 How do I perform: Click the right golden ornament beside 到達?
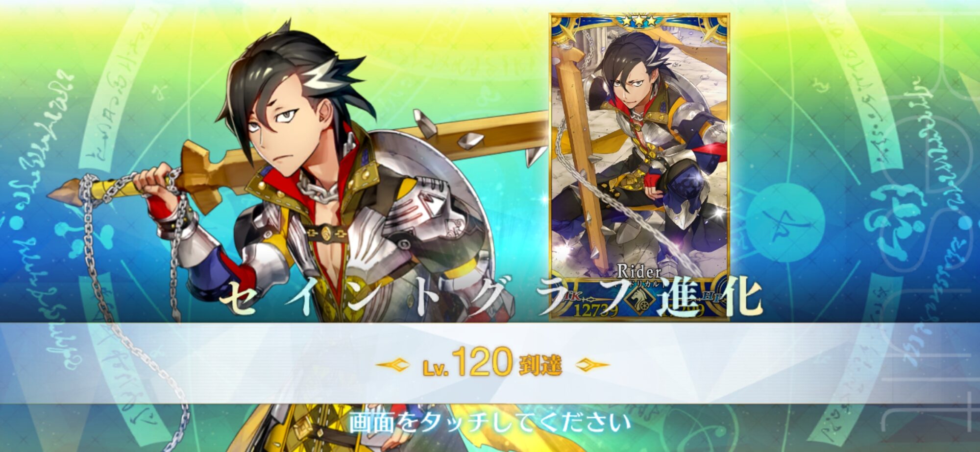[592, 364]
